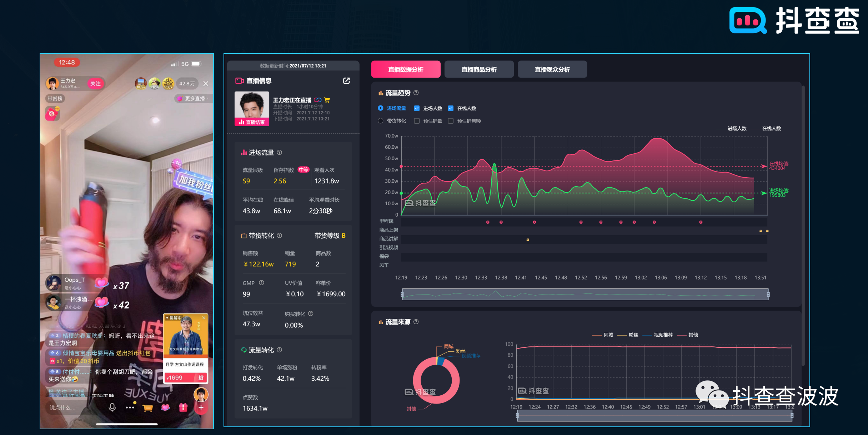Enable the 预估销量 checkbox
868x435 pixels.
417,121
